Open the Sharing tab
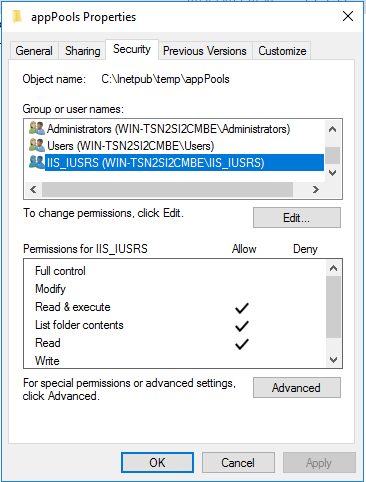366x482 pixels. tap(82, 51)
